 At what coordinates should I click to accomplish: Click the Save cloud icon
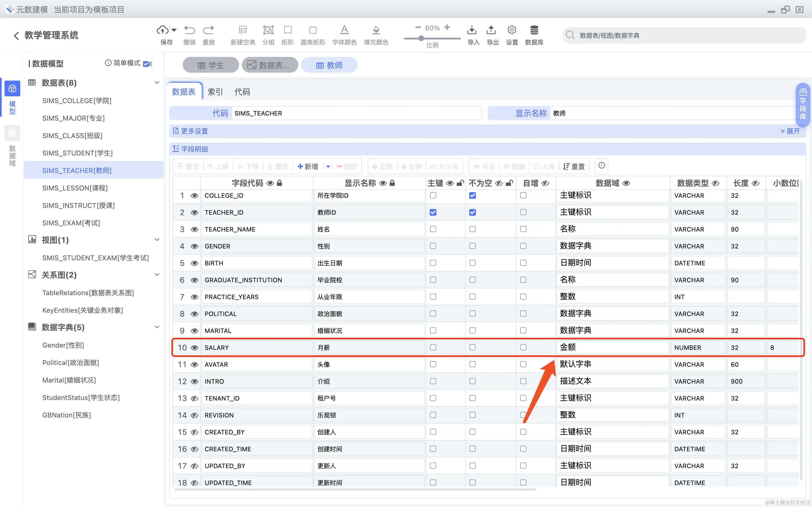click(x=163, y=30)
